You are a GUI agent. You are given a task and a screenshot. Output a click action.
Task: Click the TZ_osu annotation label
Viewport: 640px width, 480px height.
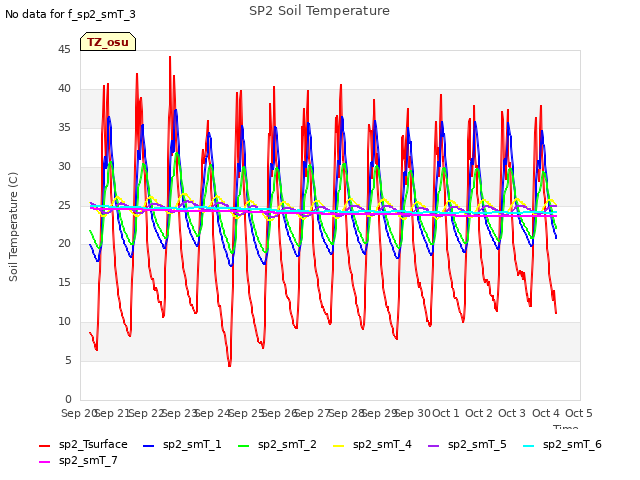pos(108,42)
